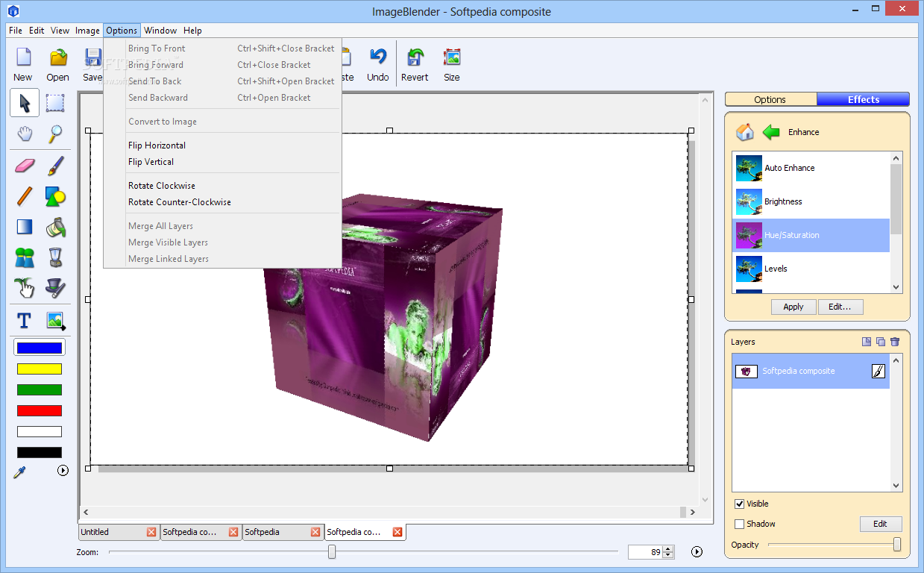Select the blue color swatch
Image resolution: width=924 pixels, height=573 pixels.
[40, 348]
